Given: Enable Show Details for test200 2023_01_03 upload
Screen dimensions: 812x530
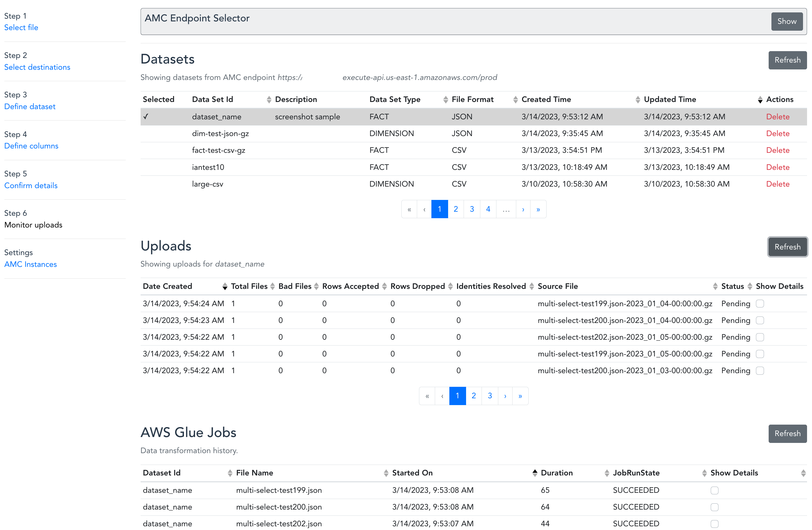Looking at the screenshot, I should (759, 370).
